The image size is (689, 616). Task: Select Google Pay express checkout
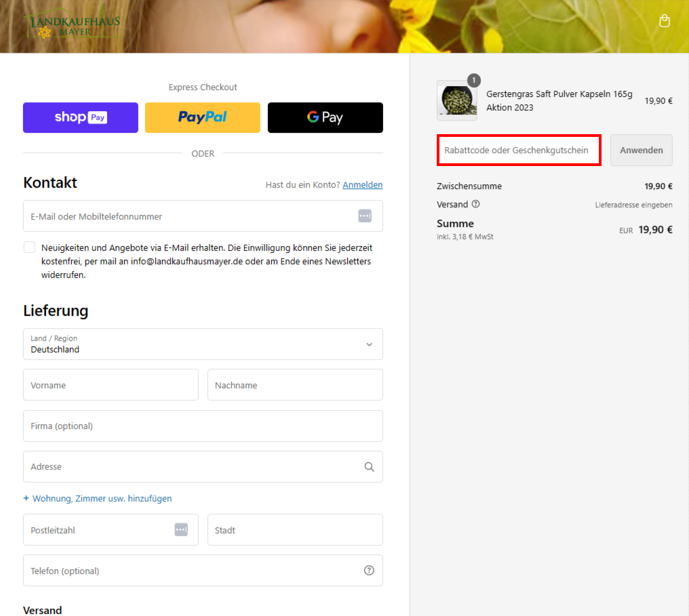(325, 118)
